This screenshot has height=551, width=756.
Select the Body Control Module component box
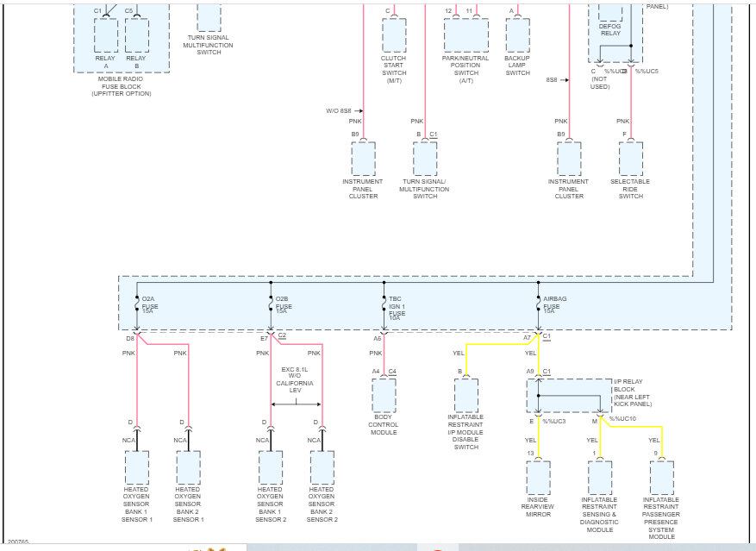(384, 396)
